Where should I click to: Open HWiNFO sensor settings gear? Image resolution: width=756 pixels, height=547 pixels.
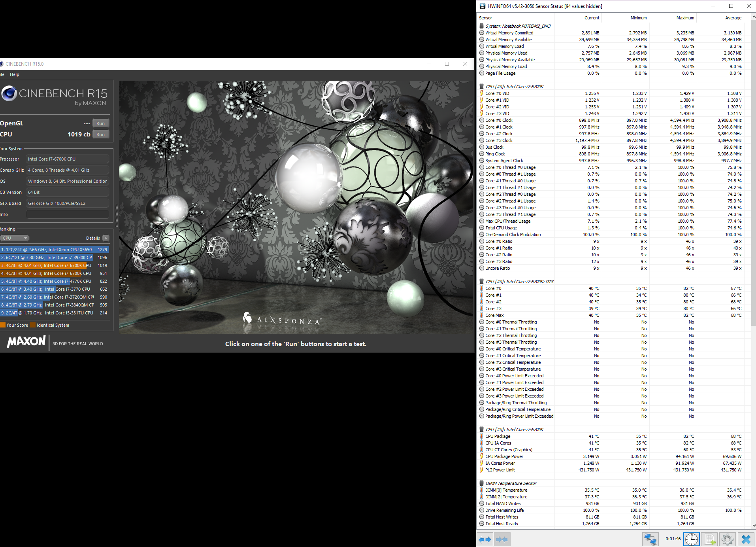[728, 539]
